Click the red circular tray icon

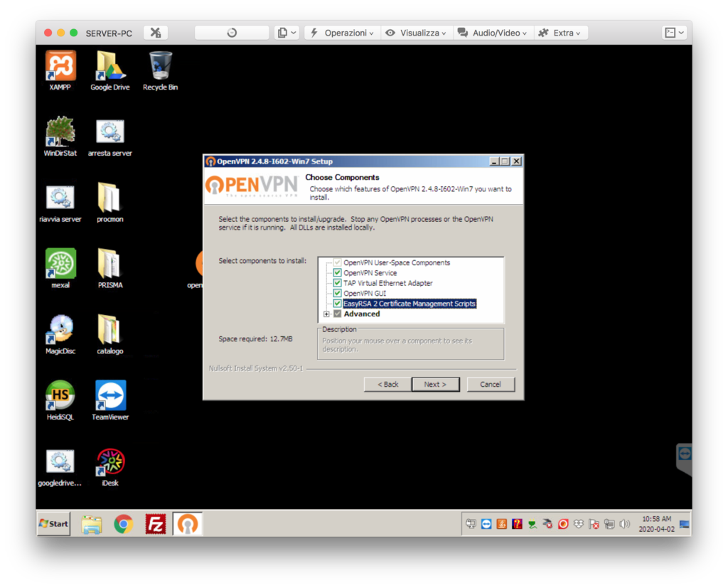[563, 525]
